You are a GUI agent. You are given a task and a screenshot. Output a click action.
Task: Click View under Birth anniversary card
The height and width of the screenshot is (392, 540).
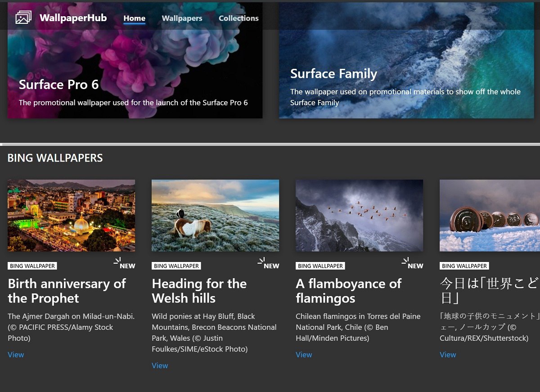click(16, 355)
